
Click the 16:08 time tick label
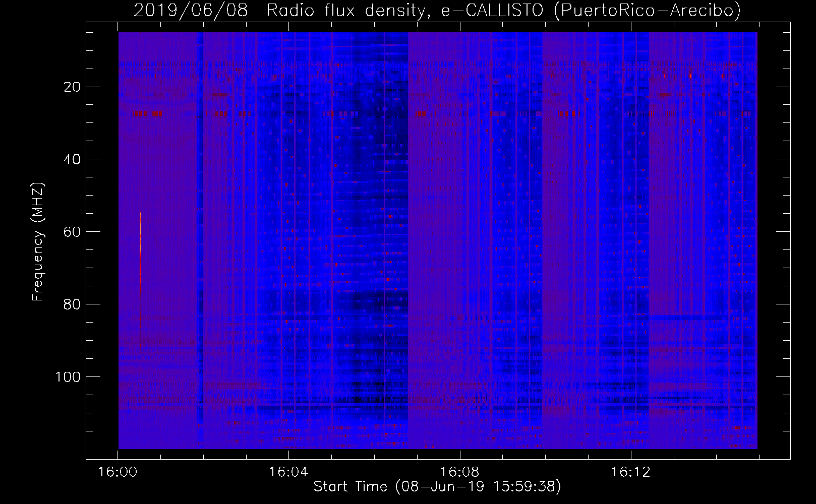click(x=459, y=472)
